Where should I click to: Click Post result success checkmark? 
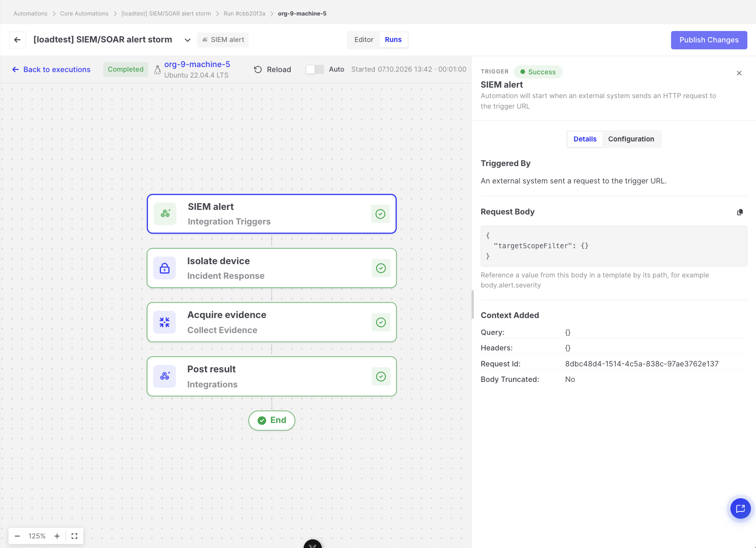tap(381, 376)
